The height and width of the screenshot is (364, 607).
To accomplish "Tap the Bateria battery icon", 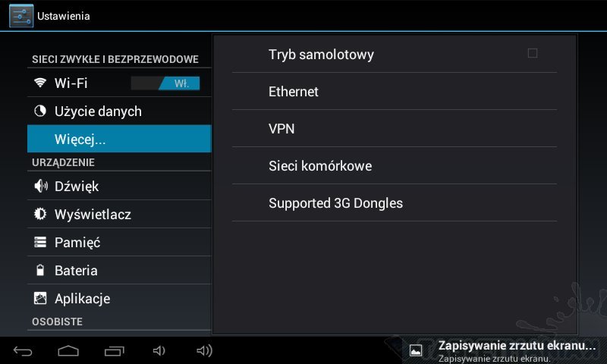I will coord(40,270).
